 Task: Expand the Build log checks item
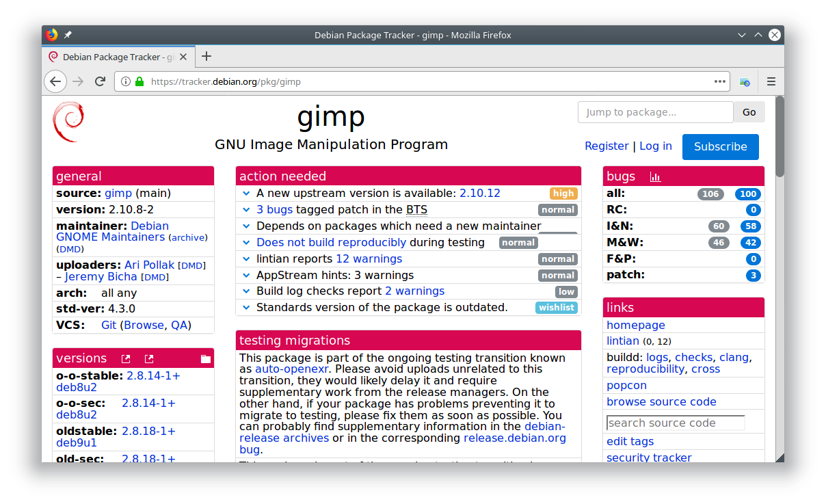tap(247, 291)
